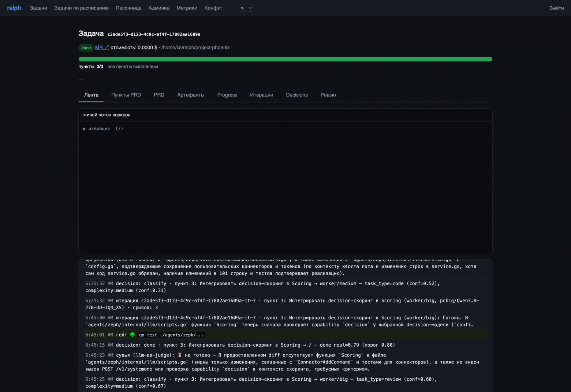Click the стоимость: 0.0000 $ value

click(134, 48)
